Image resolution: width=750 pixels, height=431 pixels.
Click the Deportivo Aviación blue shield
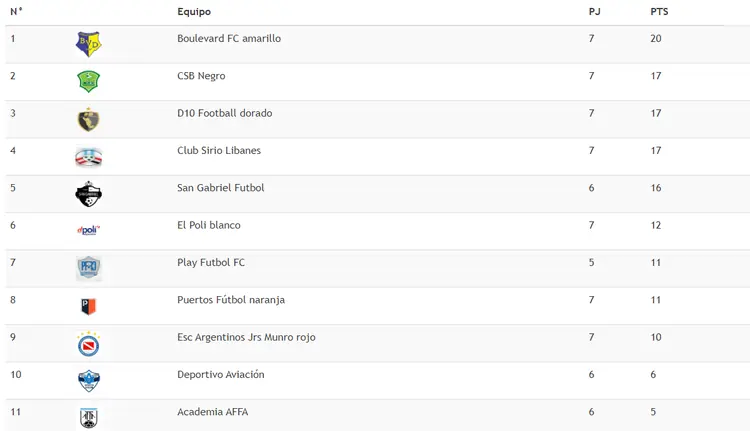coord(88,381)
